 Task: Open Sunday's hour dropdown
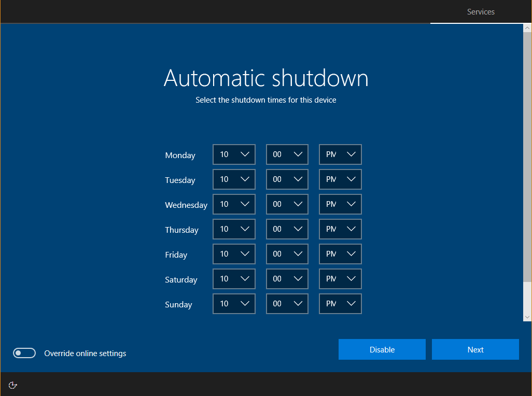coord(234,304)
